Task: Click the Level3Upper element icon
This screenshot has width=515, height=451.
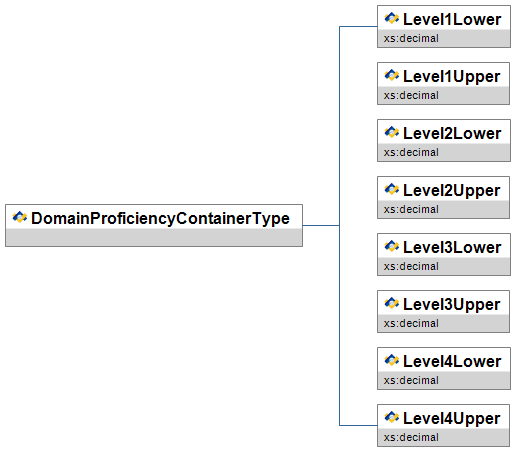Action: (391, 303)
